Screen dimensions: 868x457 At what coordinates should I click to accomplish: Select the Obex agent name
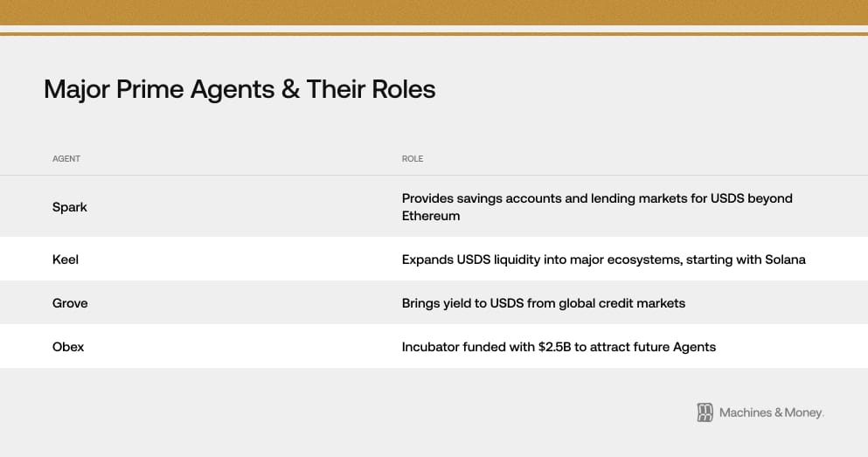pyautogui.click(x=68, y=347)
